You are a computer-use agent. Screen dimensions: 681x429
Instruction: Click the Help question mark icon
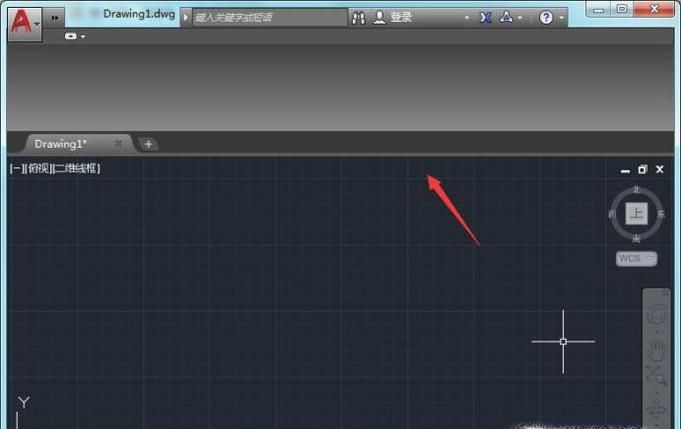[x=546, y=17]
